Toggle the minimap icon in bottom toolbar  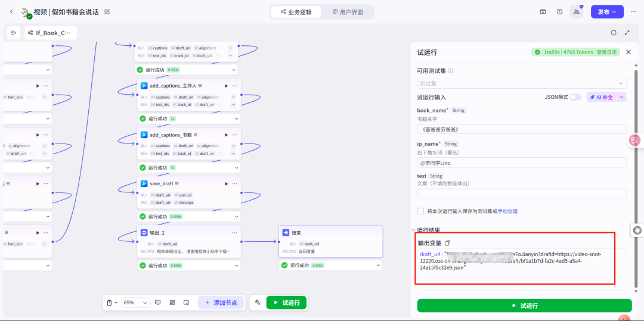point(186,303)
